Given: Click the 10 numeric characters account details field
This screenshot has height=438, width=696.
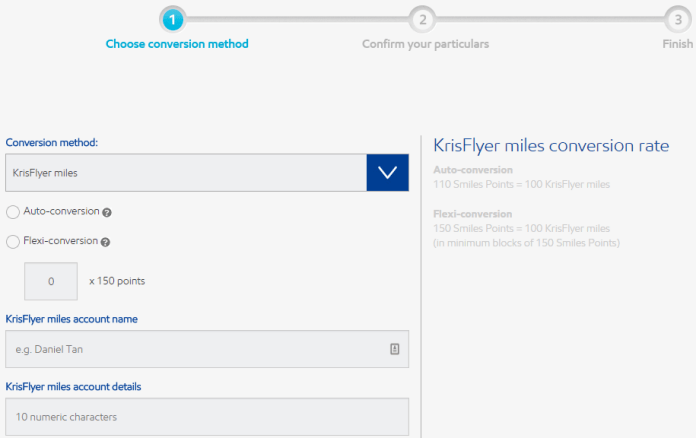Looking at the screenshot, I should (207, 417).
